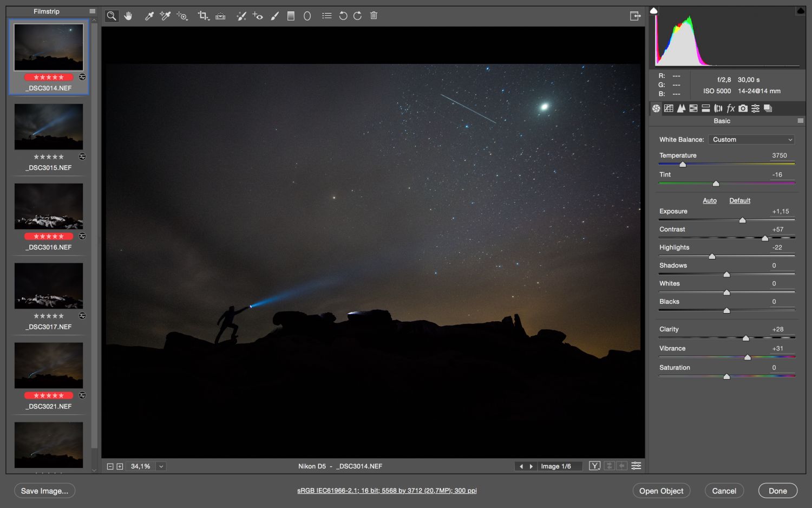The image size is (812, 508).
Task: Activate the Hand tool
Action: pos(128,16)
